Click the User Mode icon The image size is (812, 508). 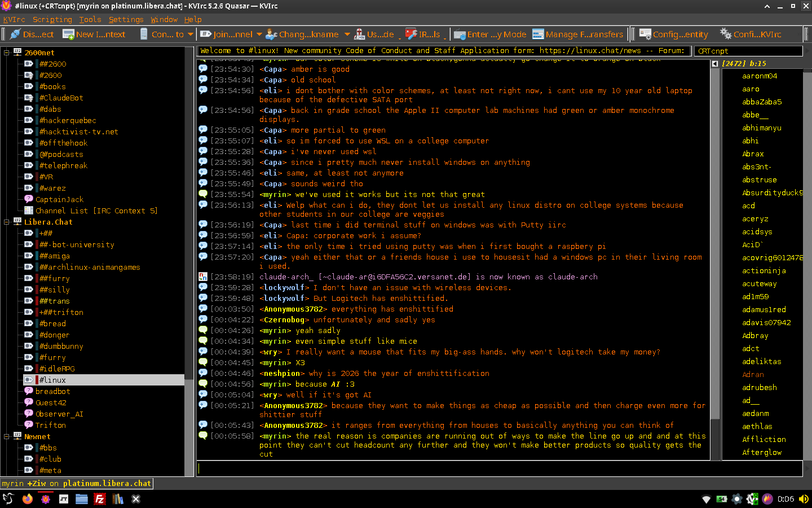click(360, 34)
